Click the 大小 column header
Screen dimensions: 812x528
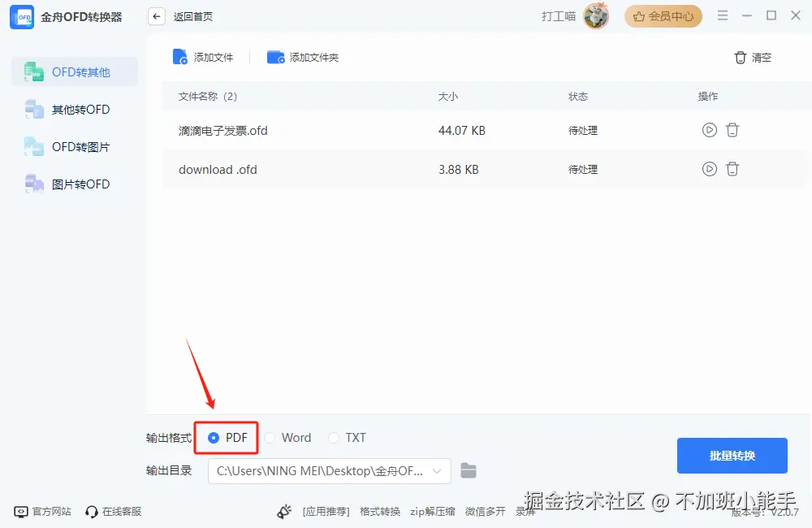coord(448,97)
